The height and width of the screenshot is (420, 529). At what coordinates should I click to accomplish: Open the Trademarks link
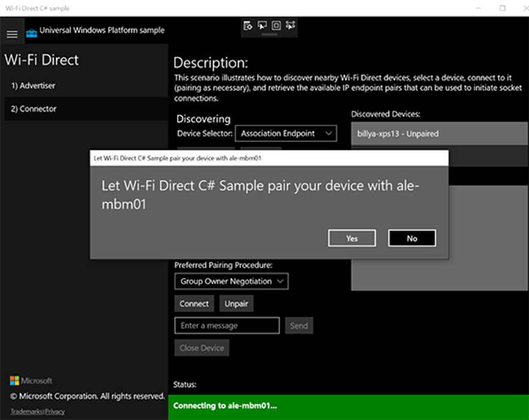tap(27, 412)
